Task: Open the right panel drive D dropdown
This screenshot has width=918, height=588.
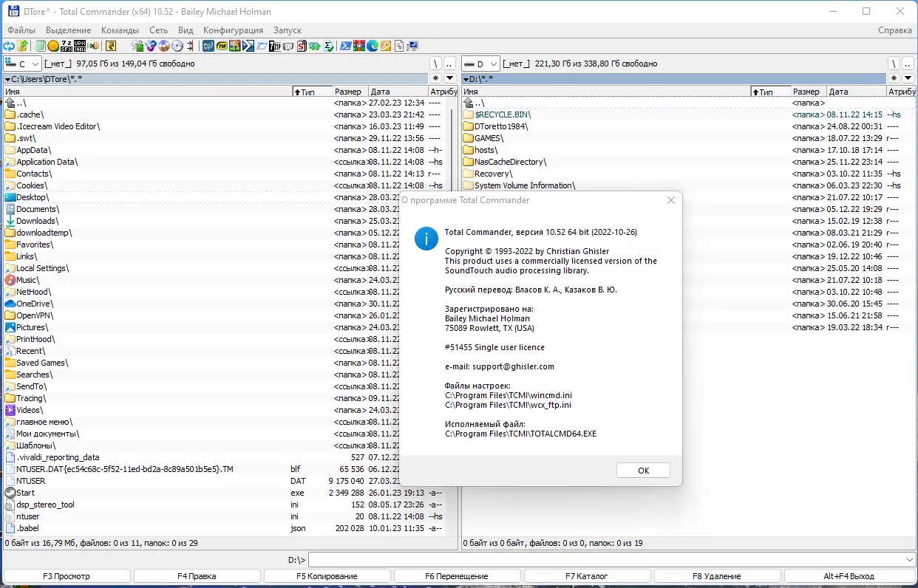Action: point(480,64)
